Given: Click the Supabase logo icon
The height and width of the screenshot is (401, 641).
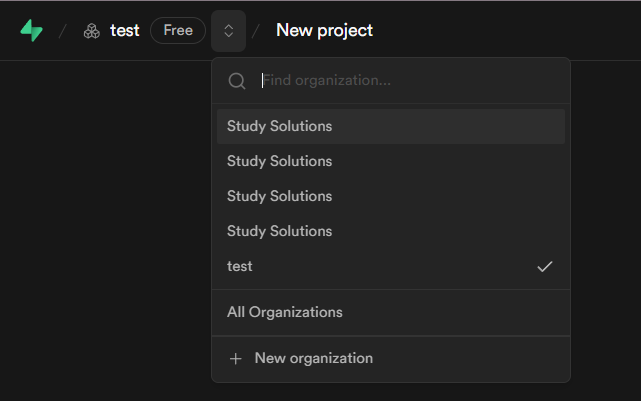Looking at the screenshot, I should coord(32,31).
